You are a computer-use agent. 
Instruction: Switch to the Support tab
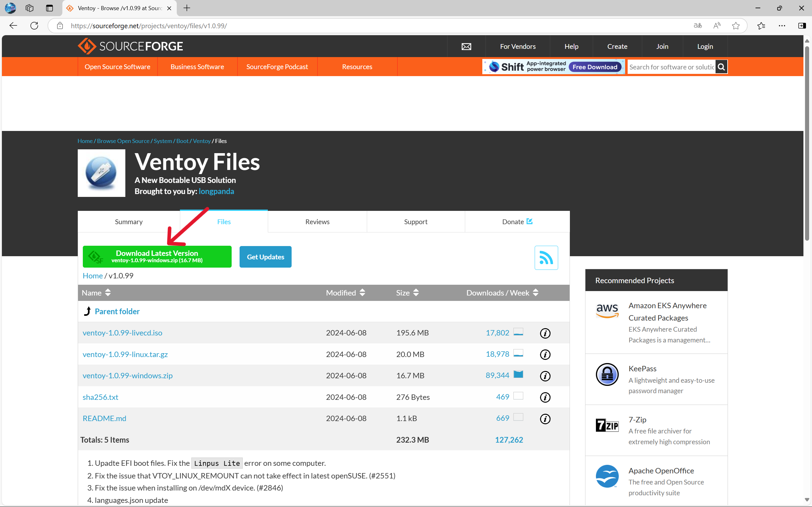pos(416,222)
